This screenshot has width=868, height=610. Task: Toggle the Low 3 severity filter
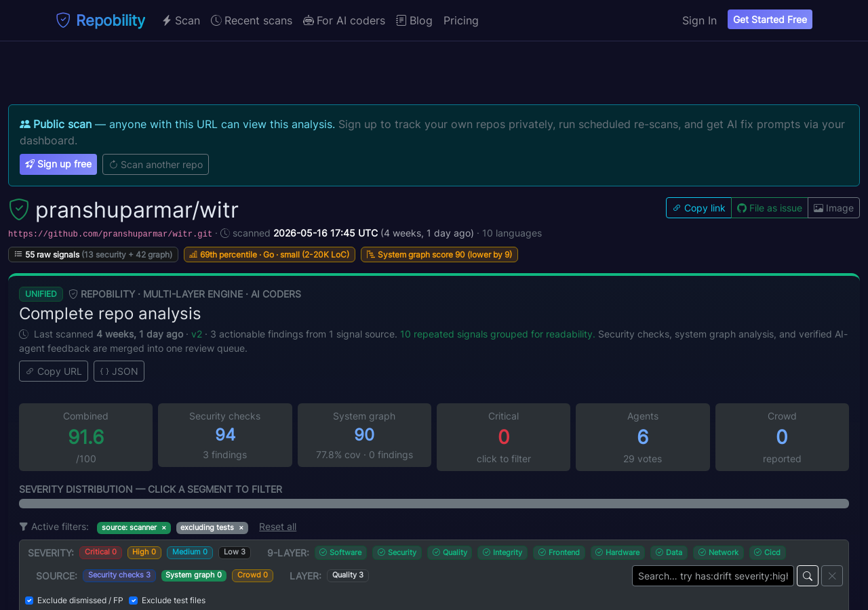pos(235,552)
